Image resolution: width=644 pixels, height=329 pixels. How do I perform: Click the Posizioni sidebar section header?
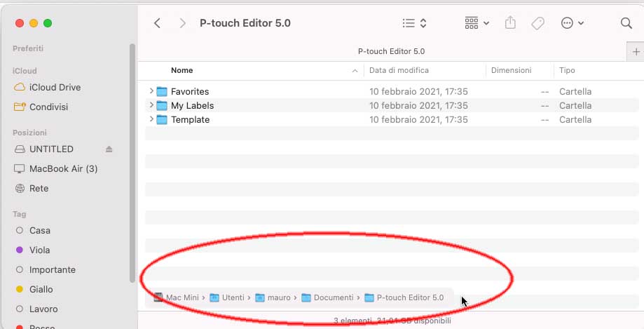pos(29,133)
